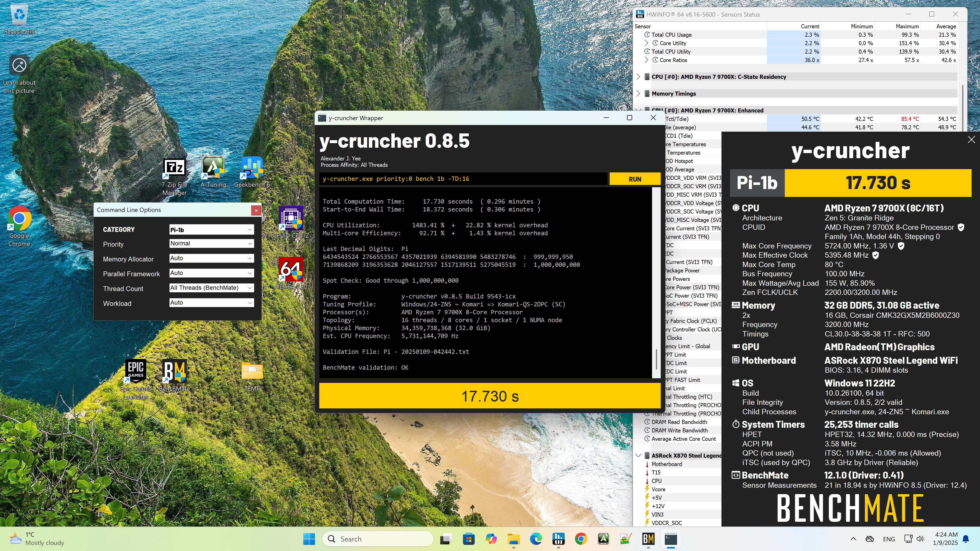Open the Thread Count dropdown
The image size is (980, 551).
pos(212,288)
